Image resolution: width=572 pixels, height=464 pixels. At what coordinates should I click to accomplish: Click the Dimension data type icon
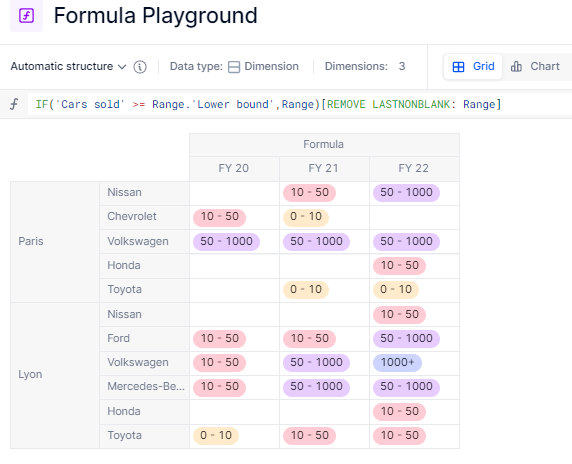coord(234,67)
